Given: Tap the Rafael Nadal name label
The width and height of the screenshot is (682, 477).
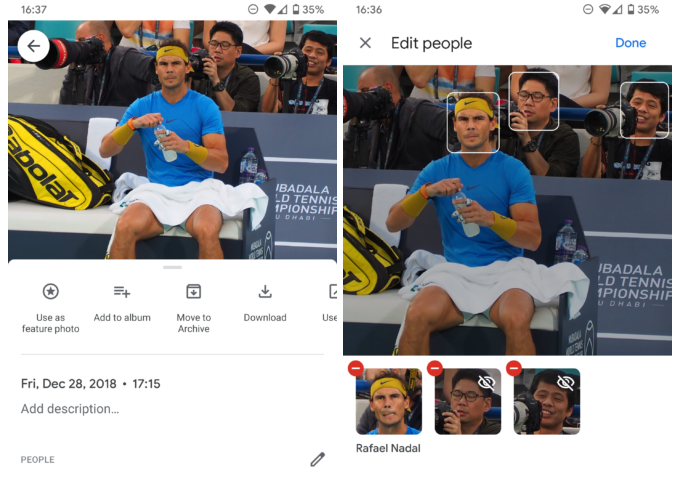Looking at the screenshot, I should [x=388, y=448].
